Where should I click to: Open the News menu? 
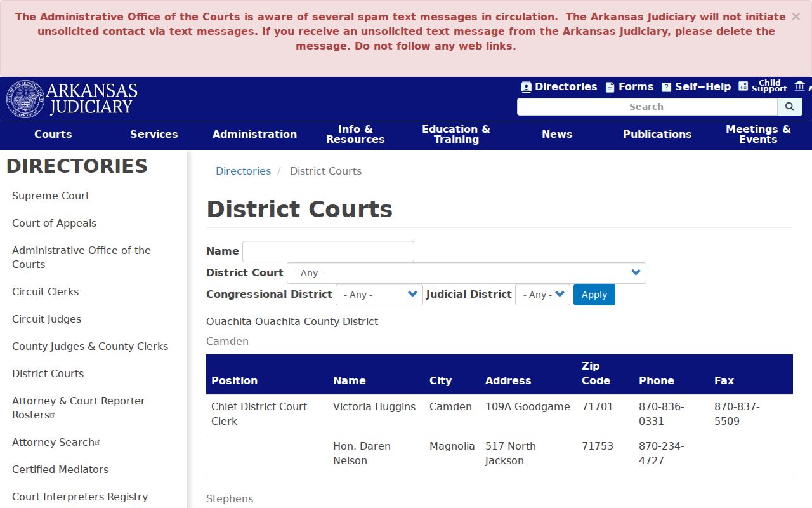(x=557, y=134)
